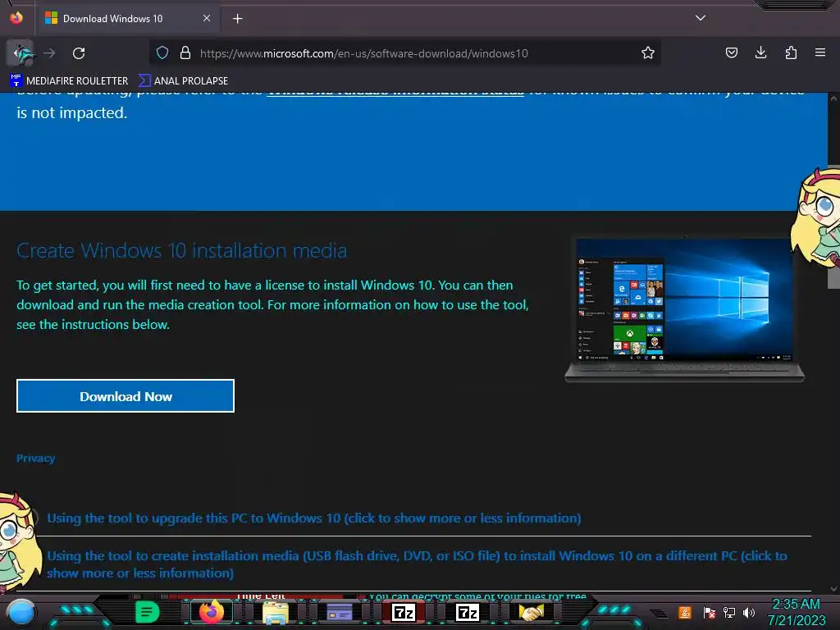840x630 pixels.
Task: Open the purple window app in taskbar
Action: tap(339, 612)
